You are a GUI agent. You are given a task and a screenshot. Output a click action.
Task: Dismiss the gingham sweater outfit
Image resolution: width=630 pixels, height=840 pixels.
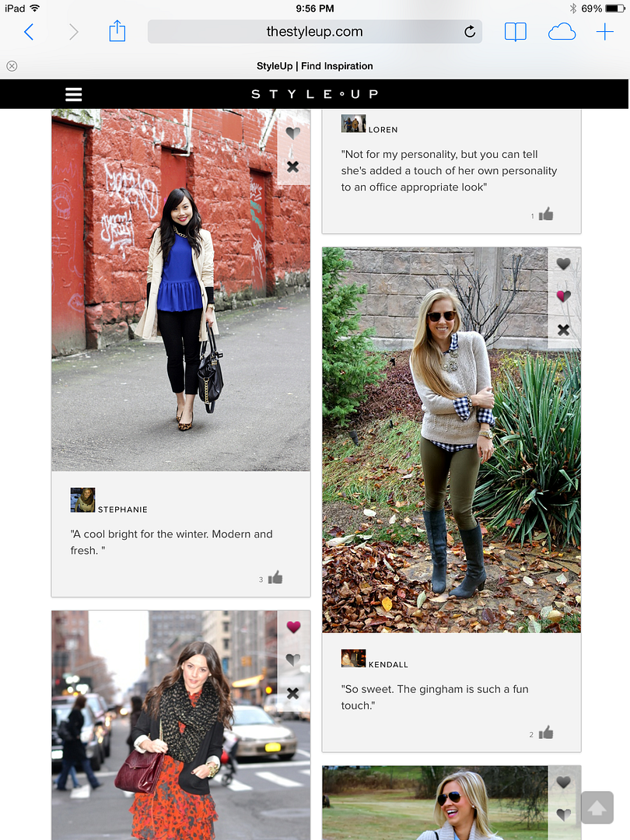point(563,330)
